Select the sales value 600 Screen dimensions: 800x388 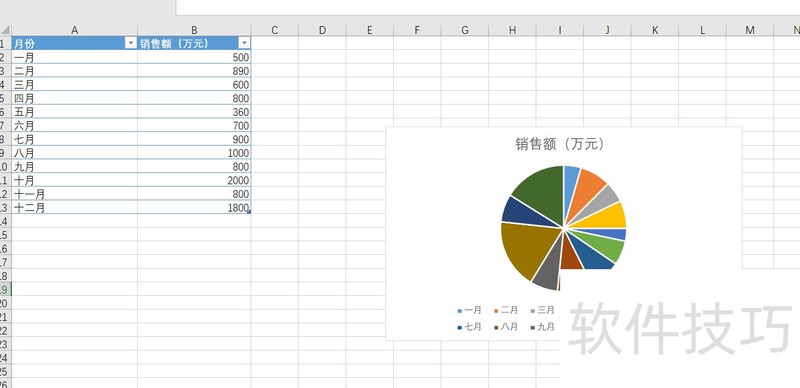pyautogui.click(x=194, y=84)
